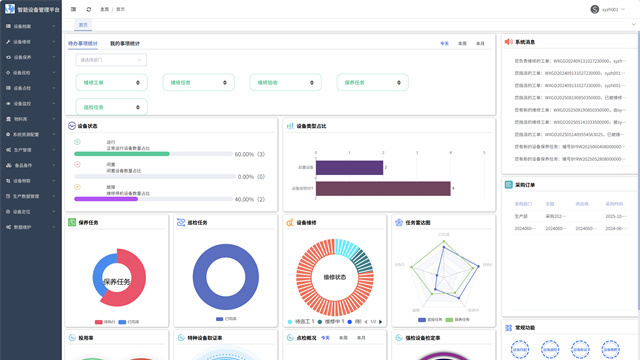Click the orange fault status icon above 故障
Viewport: 640px width, 360px height.
pos(77,187)
